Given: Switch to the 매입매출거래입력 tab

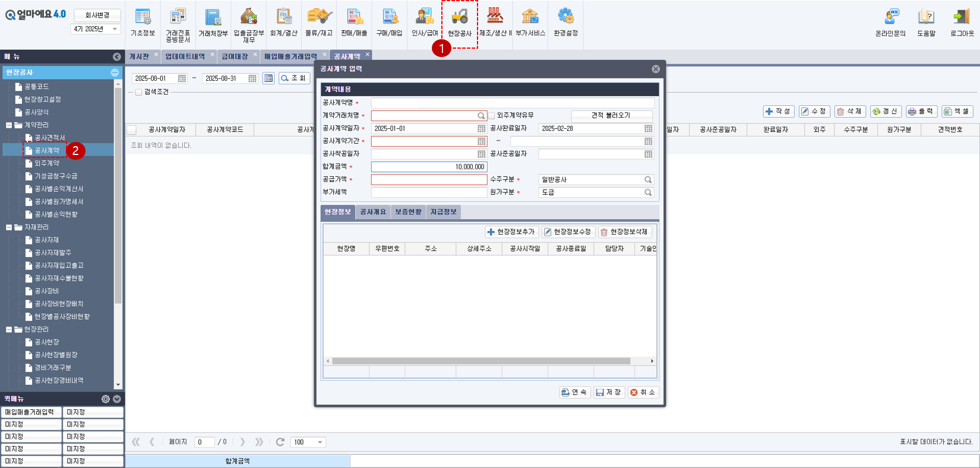Looking at the screenshot, I should click(x=290, y=56).
